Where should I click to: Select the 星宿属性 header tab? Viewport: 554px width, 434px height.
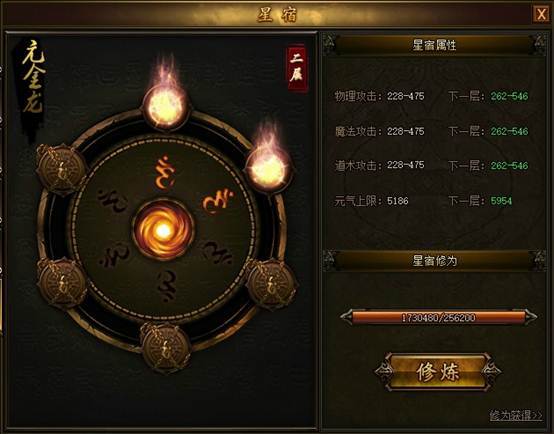[x=434, y=45]
